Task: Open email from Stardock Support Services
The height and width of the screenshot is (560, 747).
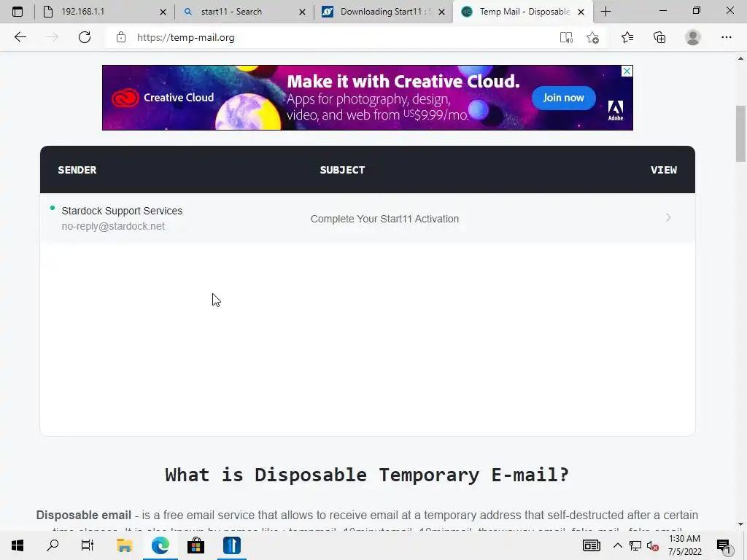Action: tap(122, 211)
